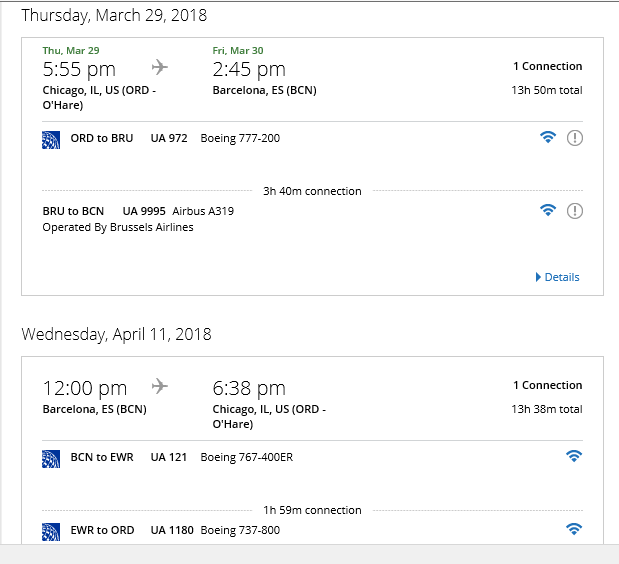619x564 pixels.
Task: Click the Wi-Fi icon for UA 1180
Action: 574,529
